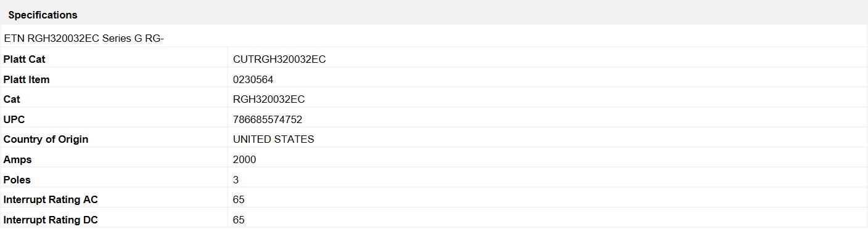Click the Interrupt Rating AC label

[51, 199]
